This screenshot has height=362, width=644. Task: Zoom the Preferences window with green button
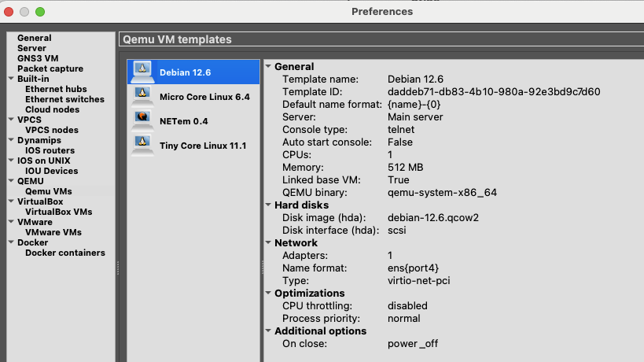[40, 12]
